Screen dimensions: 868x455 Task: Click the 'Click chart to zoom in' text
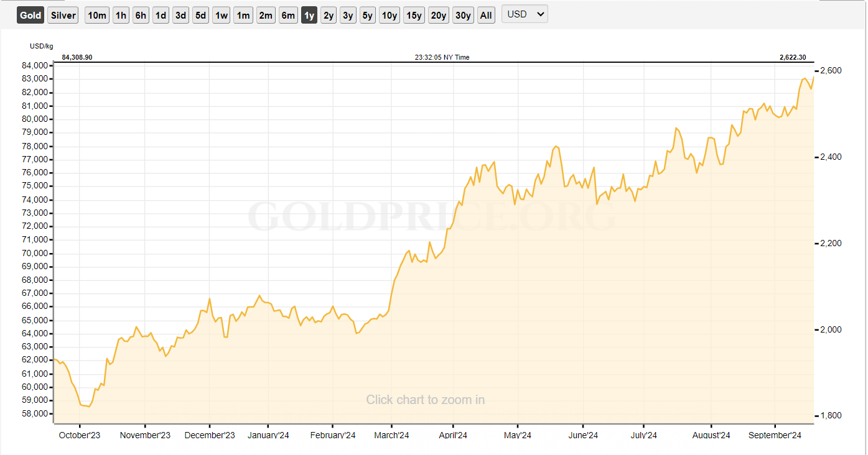click(x=425, y=400)
